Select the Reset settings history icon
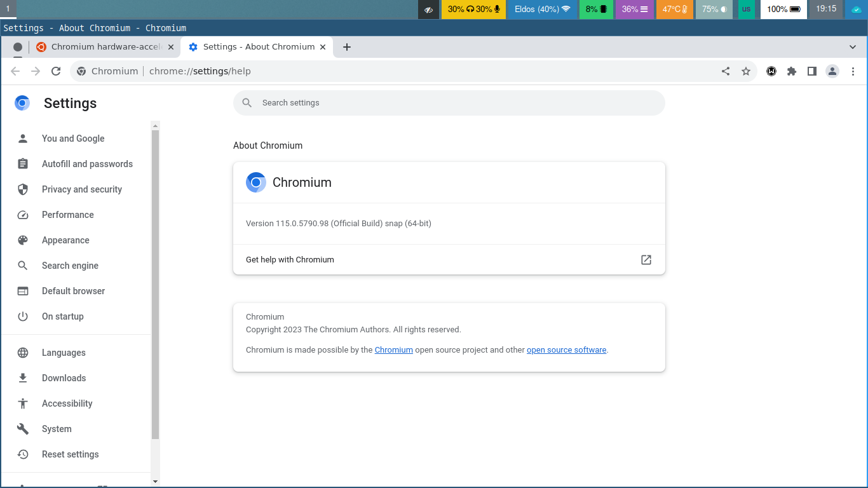The image size is (868, 488). (x=23, y=454)
